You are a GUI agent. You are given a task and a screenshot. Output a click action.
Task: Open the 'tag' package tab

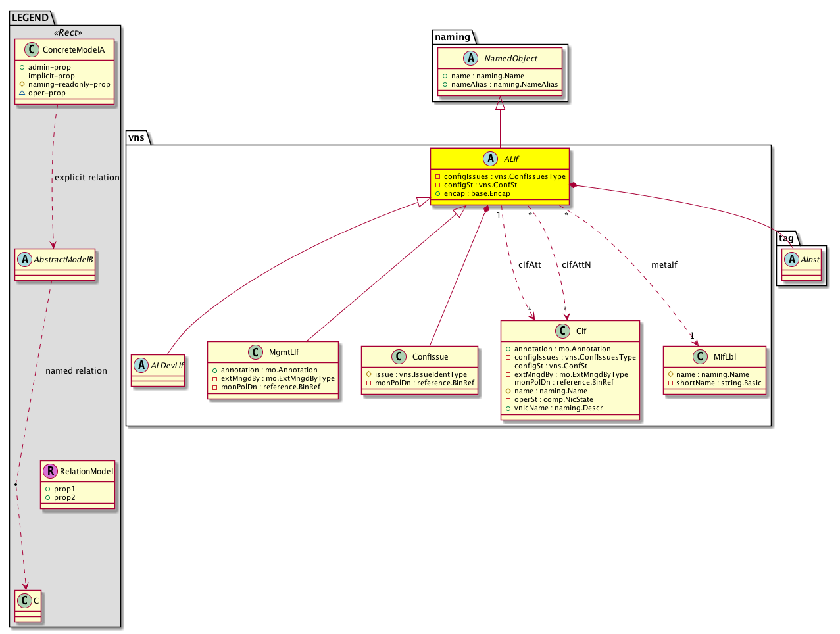pos(786,238)
